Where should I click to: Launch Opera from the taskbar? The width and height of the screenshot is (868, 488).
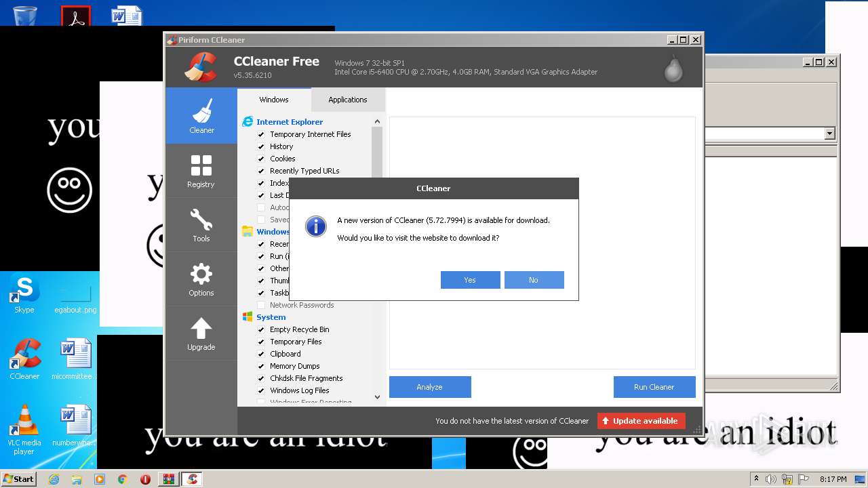(x=145, y=479)
